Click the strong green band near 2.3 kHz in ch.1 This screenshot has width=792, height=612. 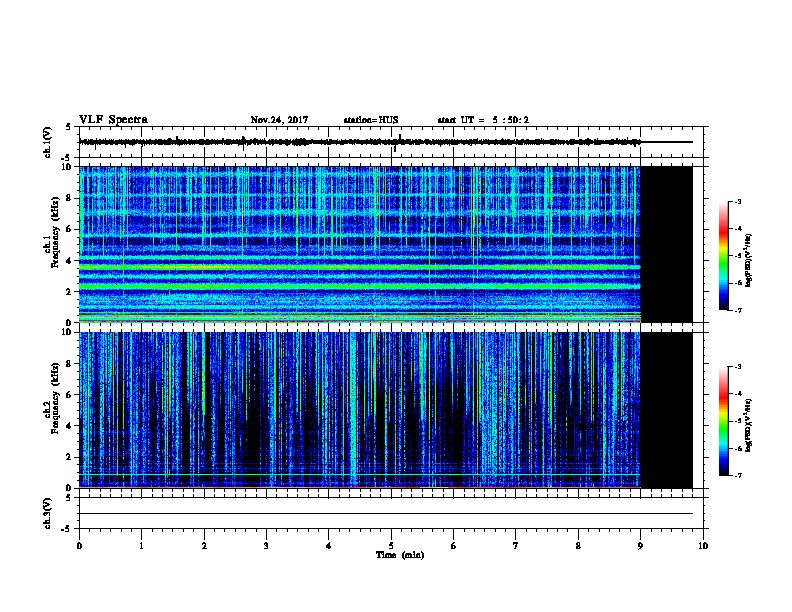click(360, 286)
